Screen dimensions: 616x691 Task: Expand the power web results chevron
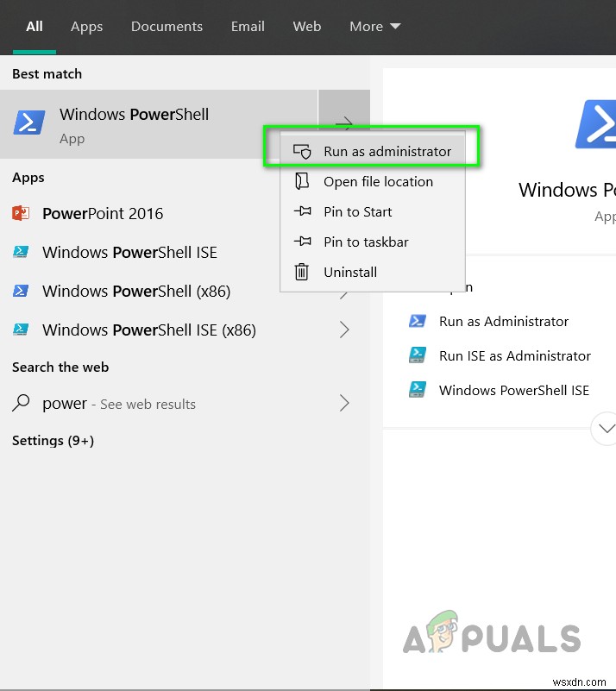344,403
